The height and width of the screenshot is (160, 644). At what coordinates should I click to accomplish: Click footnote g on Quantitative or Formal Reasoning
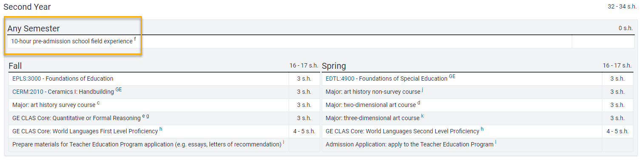pyautogui.click(x=148, y=116)
